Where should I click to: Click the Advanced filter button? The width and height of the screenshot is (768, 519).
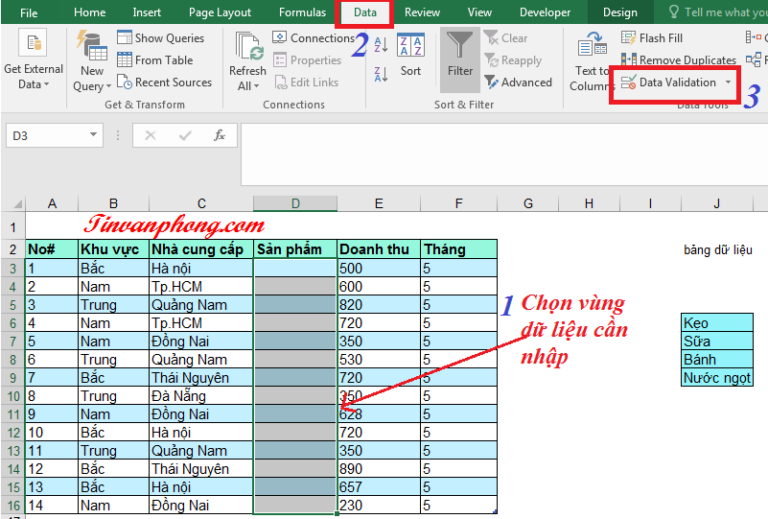pyautogui.click(x=518, y=82)
